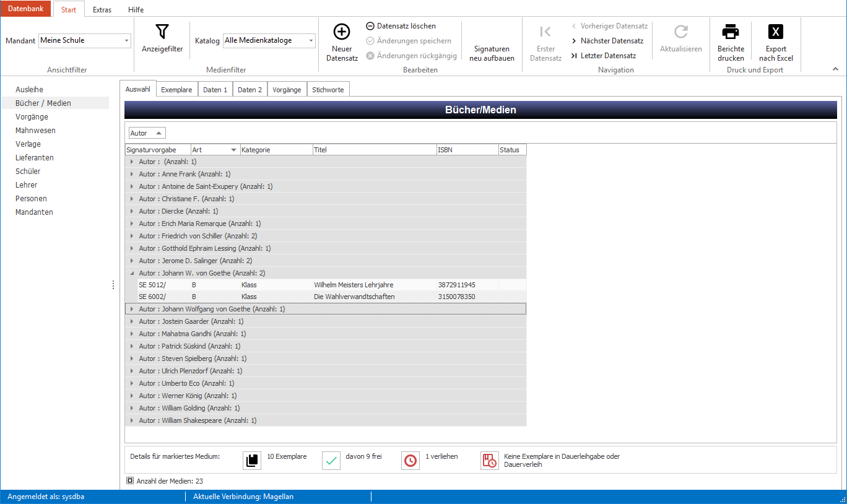Open Personen in the sidebar
Image resolution: width=847 pixels, height=504 pixels.
(x=31, y=199)
